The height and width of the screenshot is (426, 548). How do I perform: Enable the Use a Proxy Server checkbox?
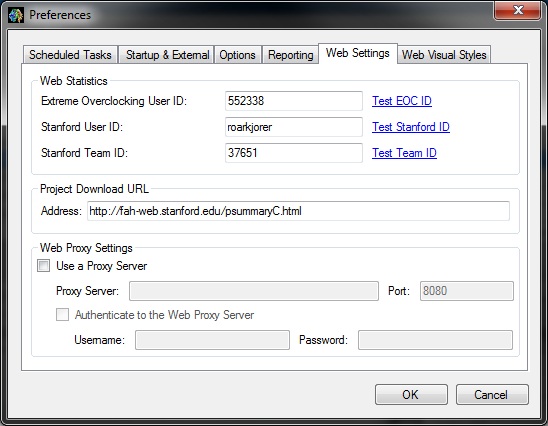click(x=44, y=266)
